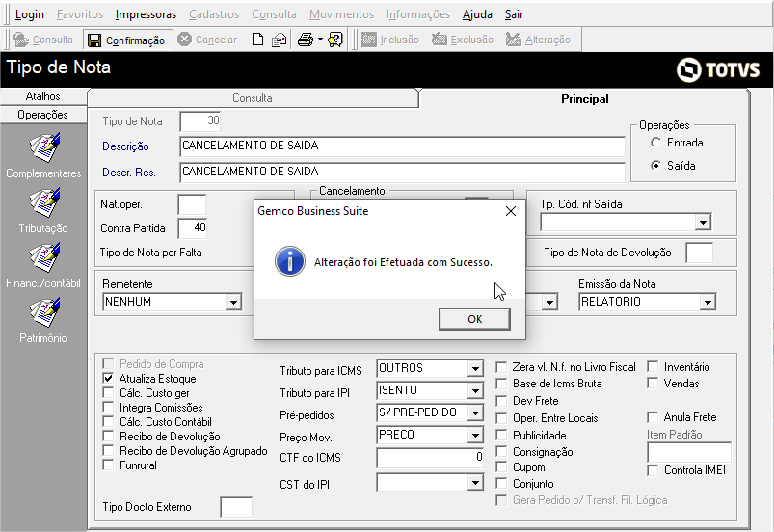This screenshot has height=532, width=774.
Task: Open the Ajuda menu
Action: click(477, 14)
